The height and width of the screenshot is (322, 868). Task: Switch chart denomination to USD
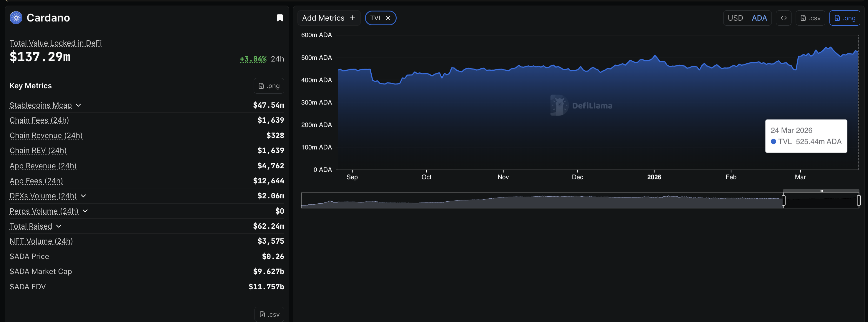coord(735,18)
